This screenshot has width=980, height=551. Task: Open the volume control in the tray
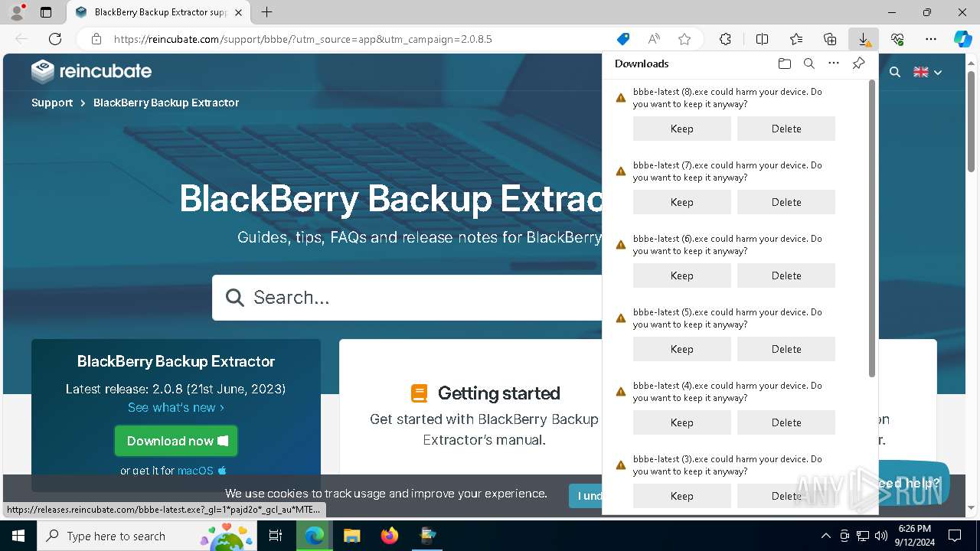881,536
